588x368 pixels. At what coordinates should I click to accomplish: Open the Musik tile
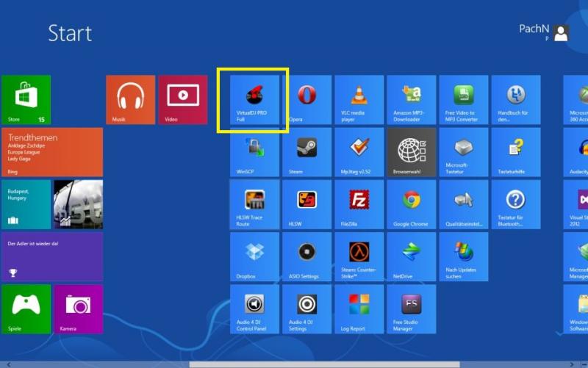click(131, 100)
